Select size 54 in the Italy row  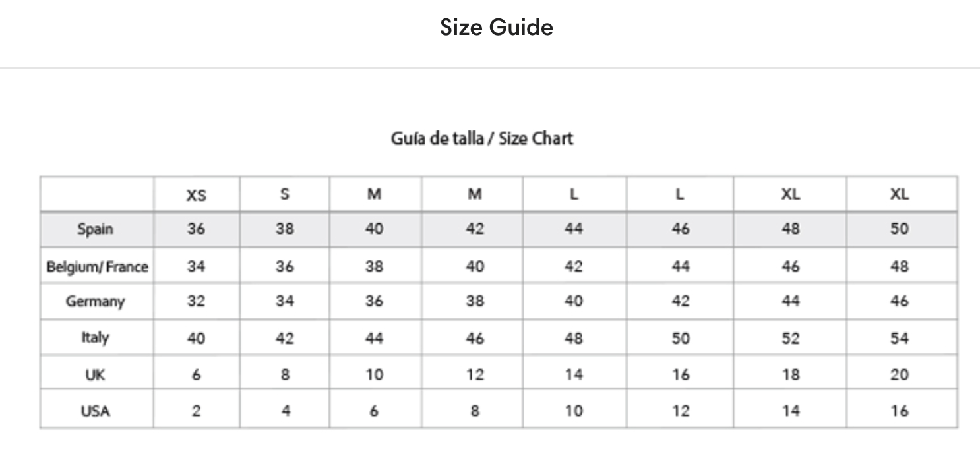[x=899, y=339]
